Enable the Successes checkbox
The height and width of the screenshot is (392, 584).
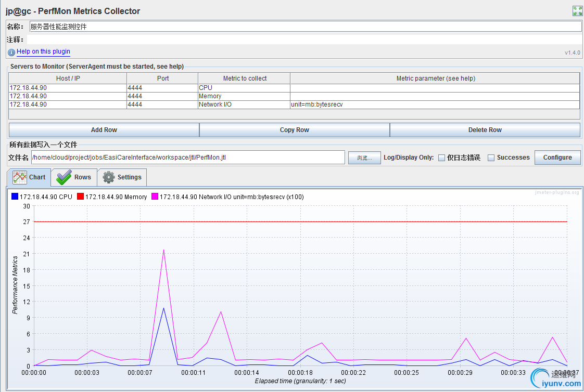point(491,158)
